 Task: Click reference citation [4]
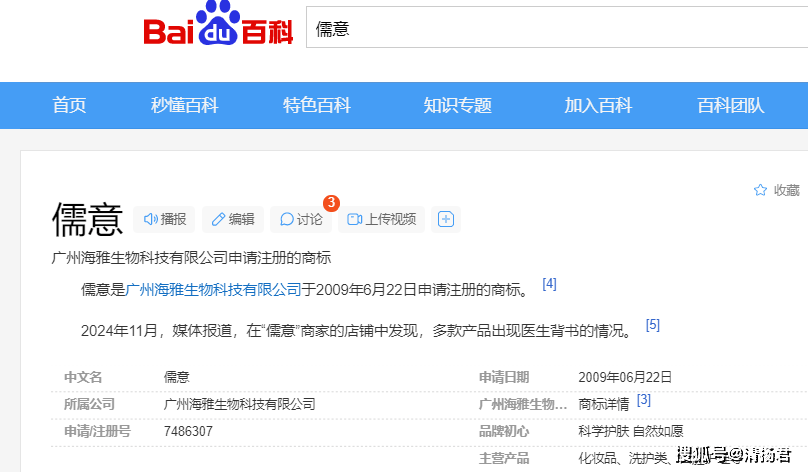coord(549,284)
